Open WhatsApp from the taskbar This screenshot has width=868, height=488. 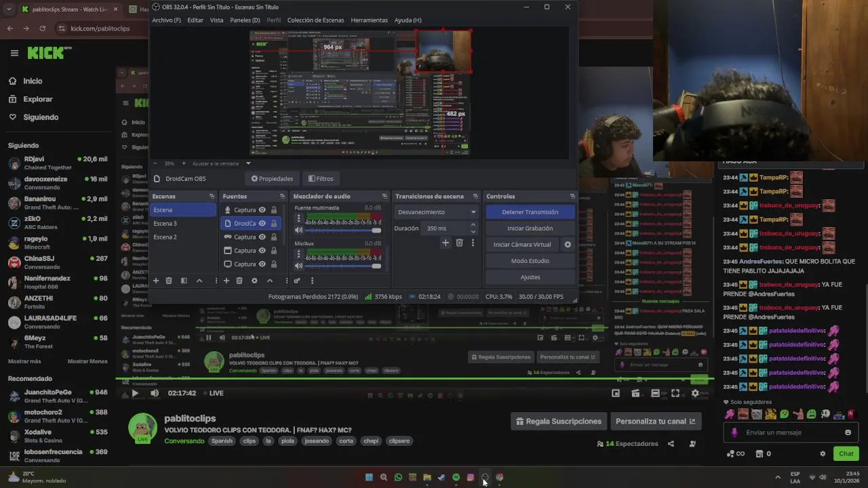[x=398, y=477]
